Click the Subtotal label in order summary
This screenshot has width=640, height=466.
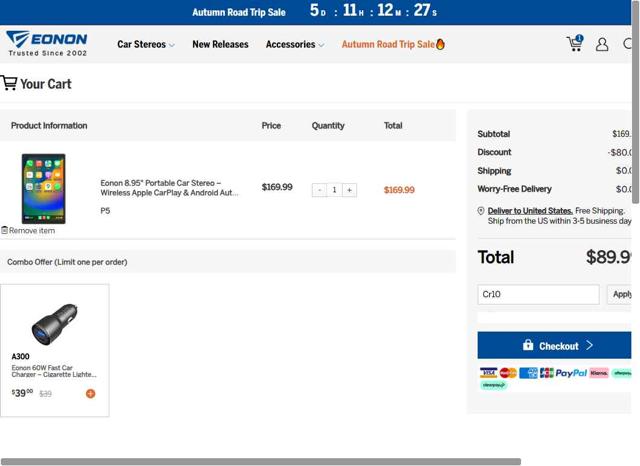click(494, 134)
